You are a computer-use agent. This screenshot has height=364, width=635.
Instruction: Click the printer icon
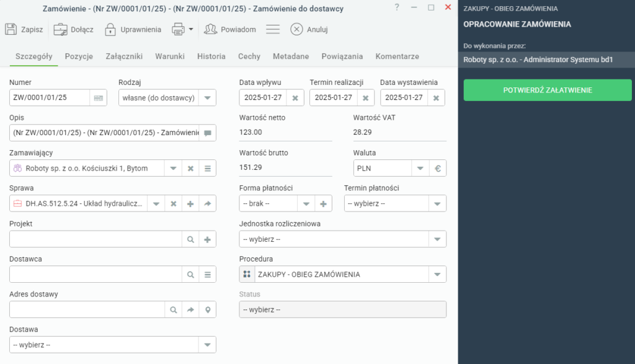tap(178, 30)
